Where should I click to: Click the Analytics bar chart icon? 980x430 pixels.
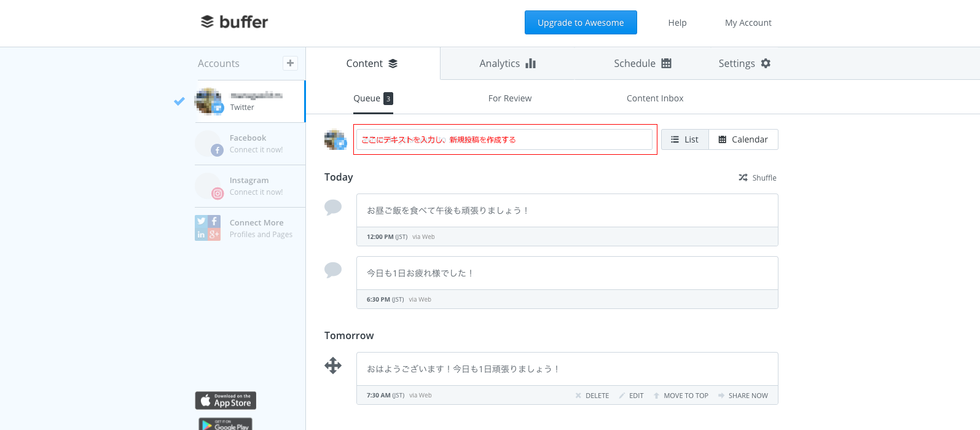[x=531, y=63]
